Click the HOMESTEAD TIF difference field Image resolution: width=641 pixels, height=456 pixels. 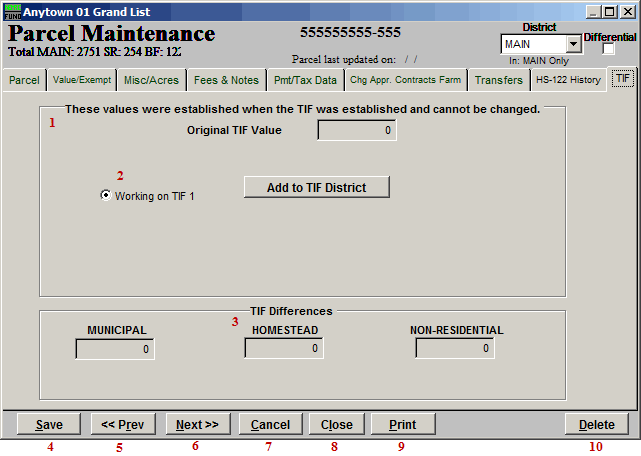(x=284, y=349)
